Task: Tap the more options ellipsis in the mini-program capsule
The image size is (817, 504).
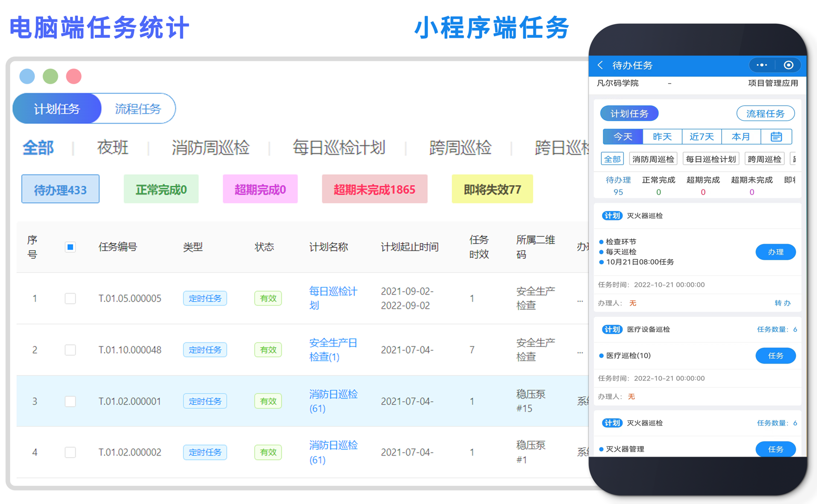Action: (x=761, y=65)
